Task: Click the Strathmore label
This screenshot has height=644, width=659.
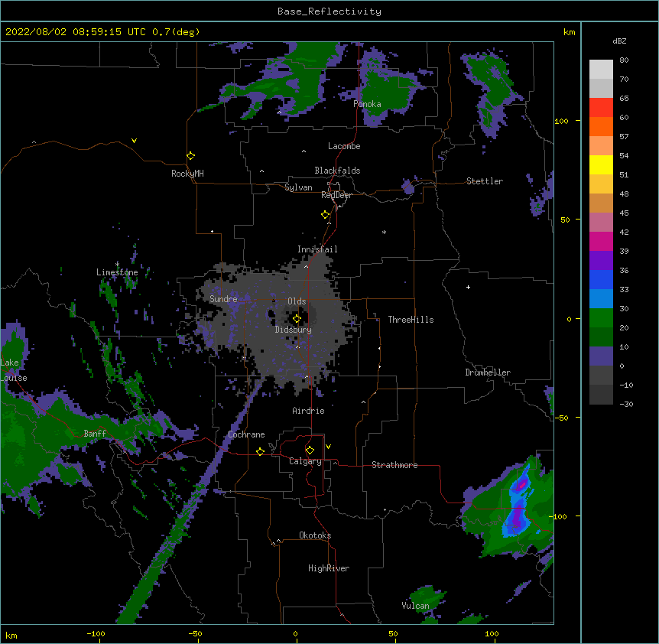Action: (x=394, y=465)
